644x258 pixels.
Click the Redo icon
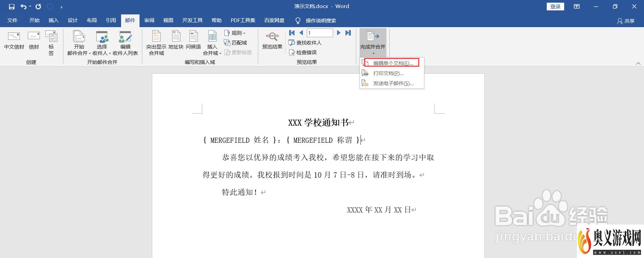pos(39,6)
